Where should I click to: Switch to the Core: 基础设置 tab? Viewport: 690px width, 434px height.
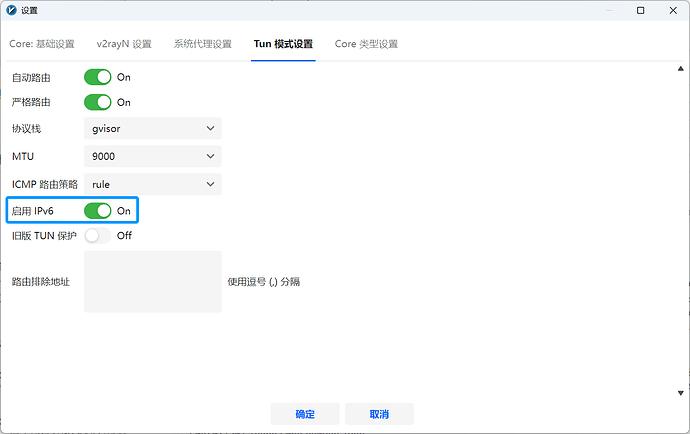pyautogui.click(x=42, y=44)
